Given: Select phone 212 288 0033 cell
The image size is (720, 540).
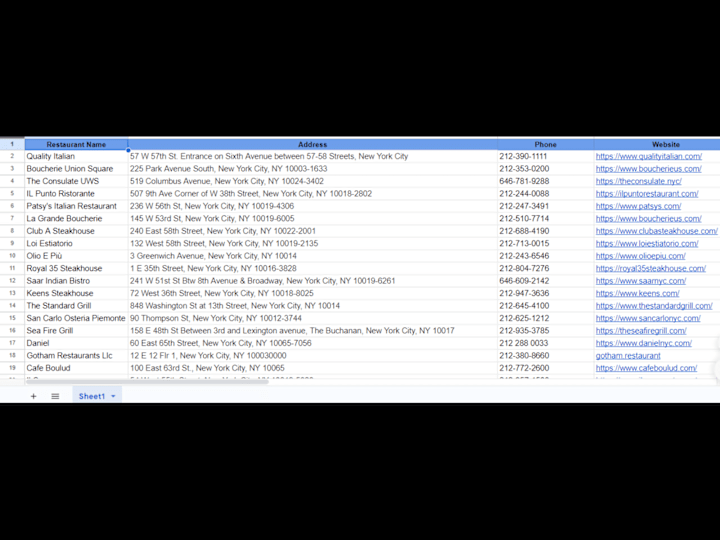Looking at the screenshot, I should point(546,343).
